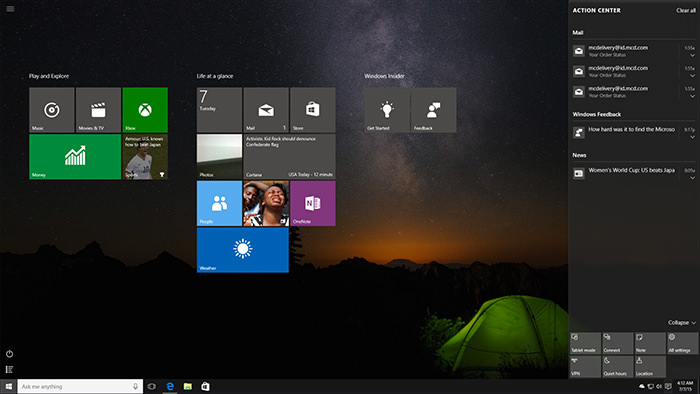
Task: Launch the OneNote tile
Action: coord(312,203)
